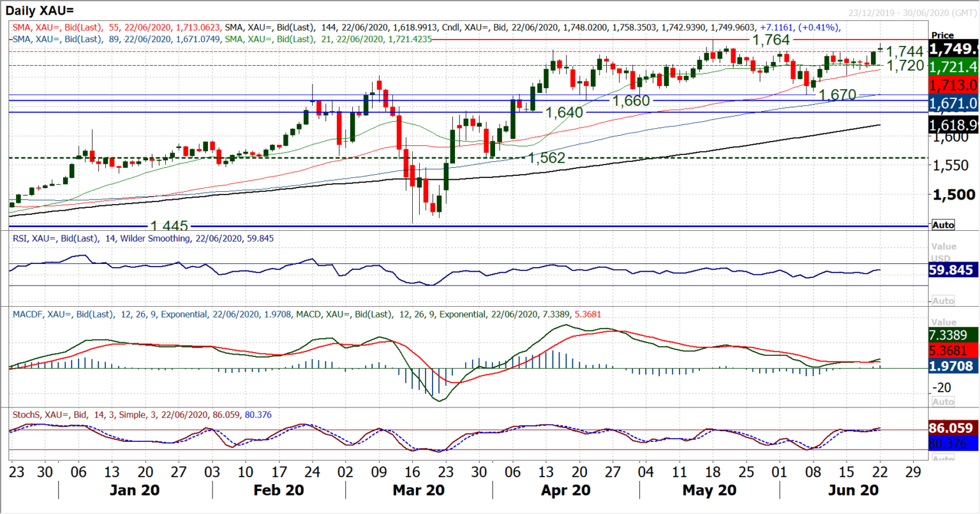The image size is (980, 514).
Task: Click the '18' day label on the date axis
Action: 713,472
